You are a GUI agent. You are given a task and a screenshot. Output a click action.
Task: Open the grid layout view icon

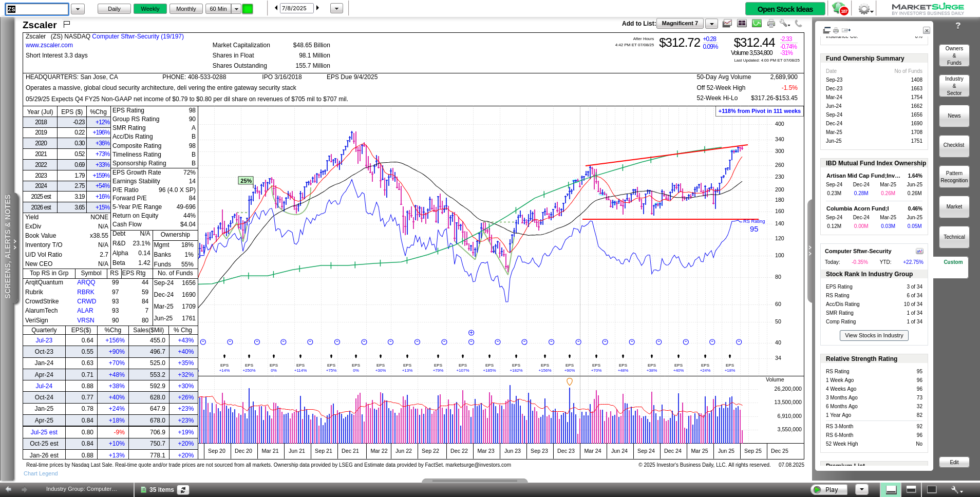[742, 23]
